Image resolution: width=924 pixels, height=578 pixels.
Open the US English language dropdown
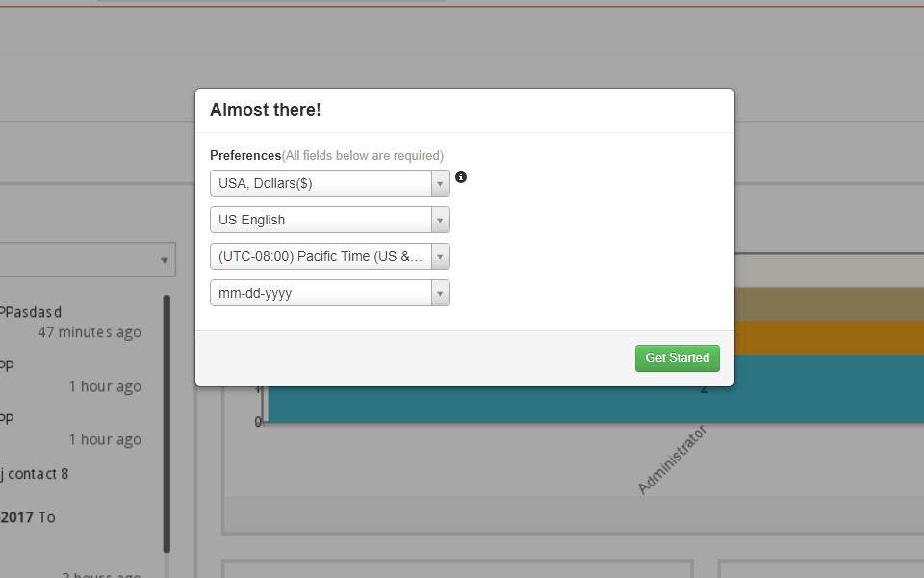coord(321,220)
